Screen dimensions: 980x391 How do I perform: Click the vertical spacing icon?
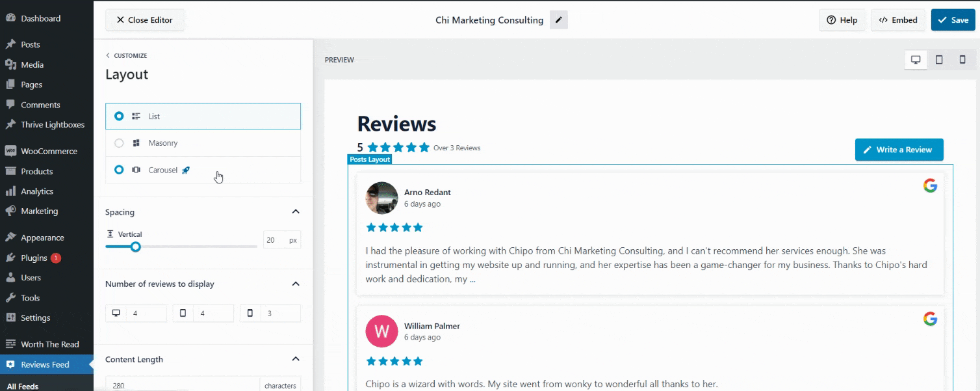click(110, 234)
